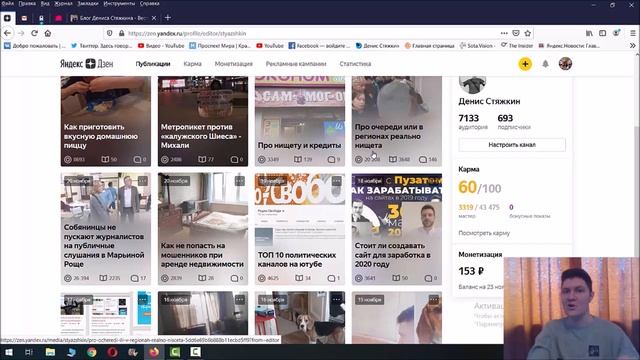Image resolution: width=640 pixels, height=360 pixels.
Task: Open the Проспект Мира bookmark
Action: [220, 46]
